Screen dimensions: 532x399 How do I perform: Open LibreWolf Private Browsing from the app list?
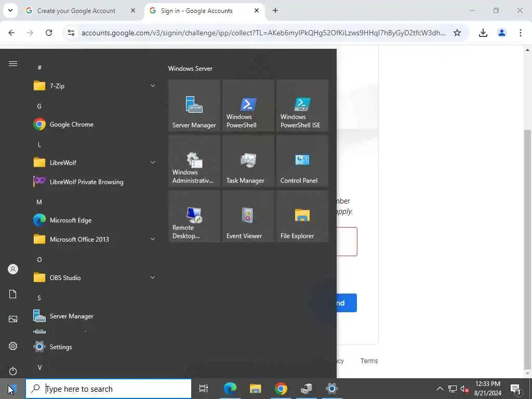coord(95,182)
